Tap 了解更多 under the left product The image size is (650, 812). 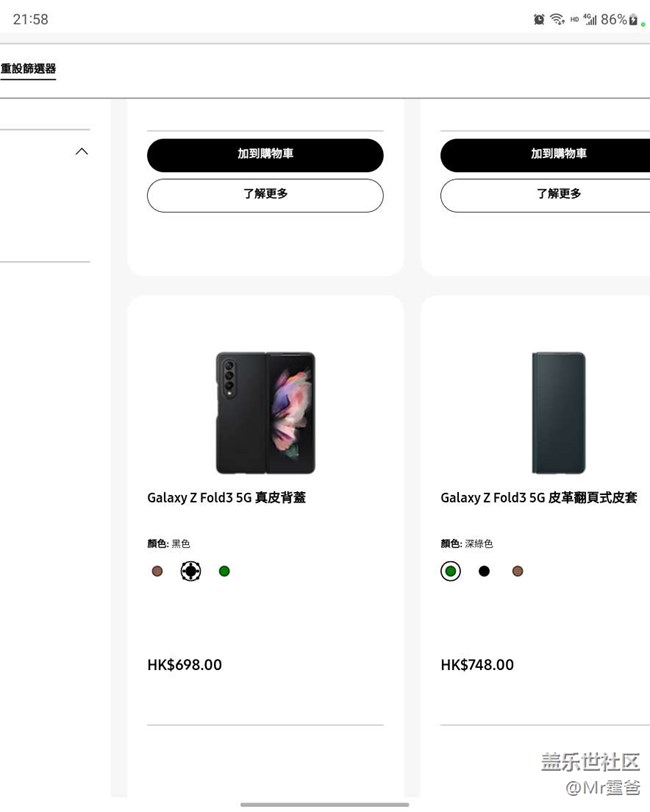pyautogui.click(x=265, y=195)
